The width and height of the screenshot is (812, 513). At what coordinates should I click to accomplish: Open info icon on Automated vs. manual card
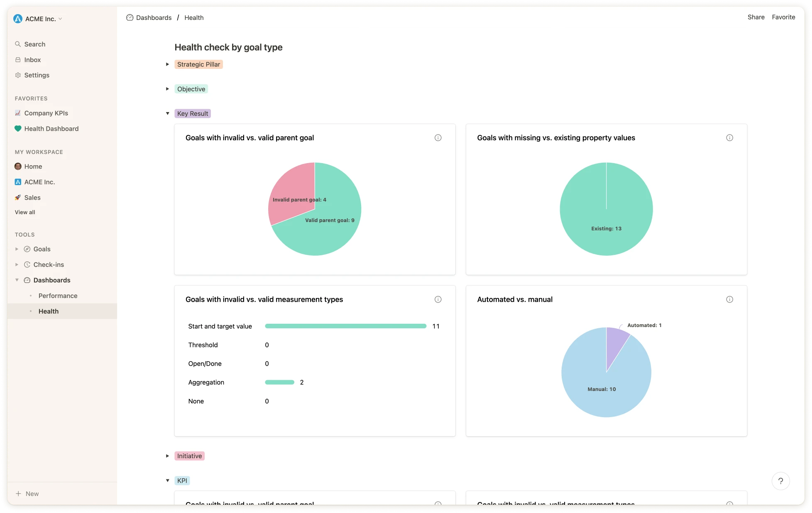coord(729,299)
